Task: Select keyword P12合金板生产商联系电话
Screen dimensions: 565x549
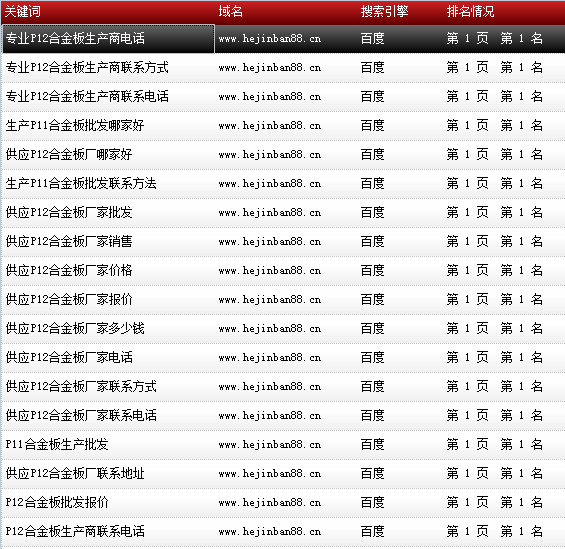Action: coord(75,531)
